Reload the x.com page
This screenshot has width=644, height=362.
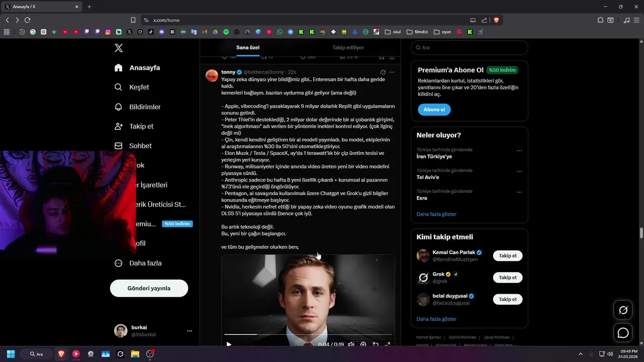28,20
